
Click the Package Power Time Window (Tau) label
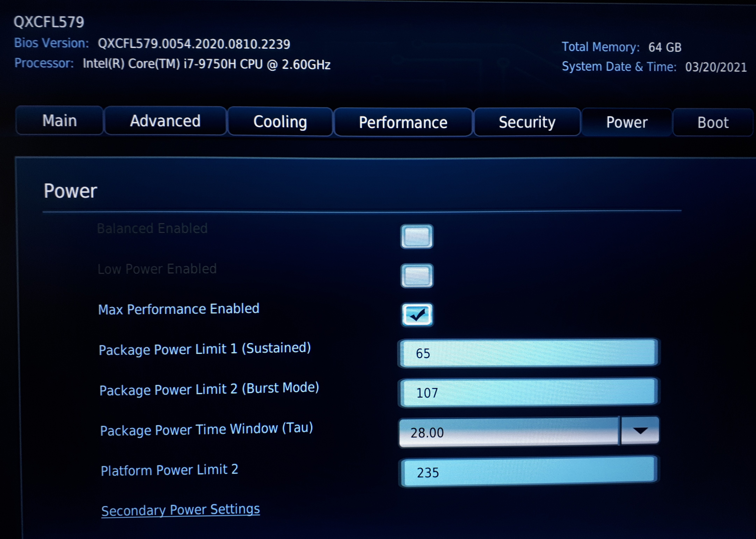(207, 429)
